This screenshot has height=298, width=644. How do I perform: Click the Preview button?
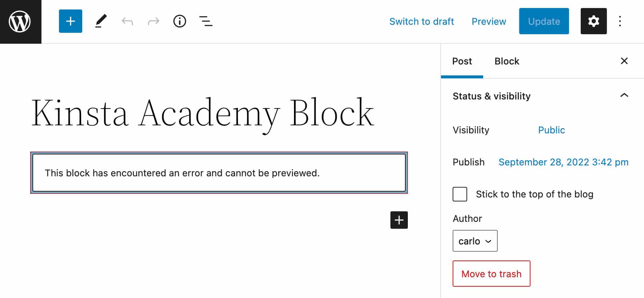tap(489, 21)
